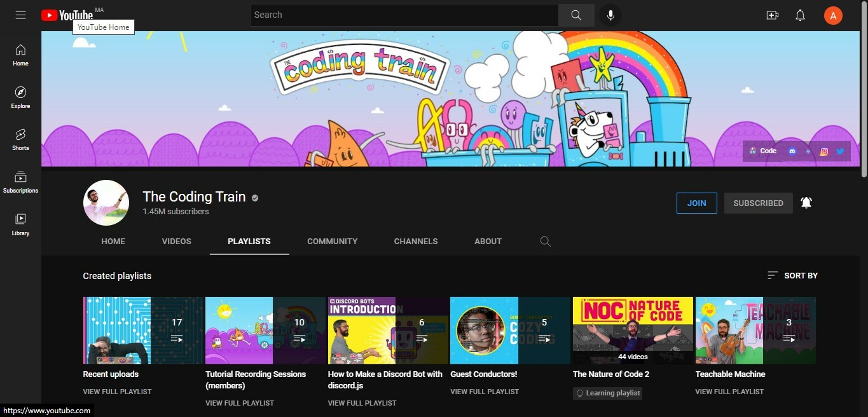Image resolution: width=868 pixels, height=417 pixels.
Task: Click the 'Created playlists' heading
Action: tap(117, 276)
